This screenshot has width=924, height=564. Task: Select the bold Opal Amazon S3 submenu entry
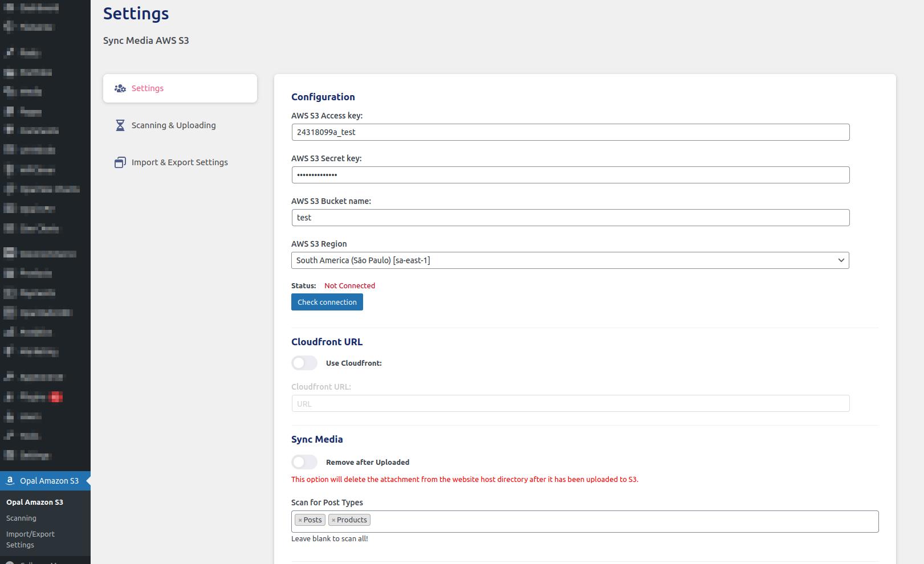(35, 502)
